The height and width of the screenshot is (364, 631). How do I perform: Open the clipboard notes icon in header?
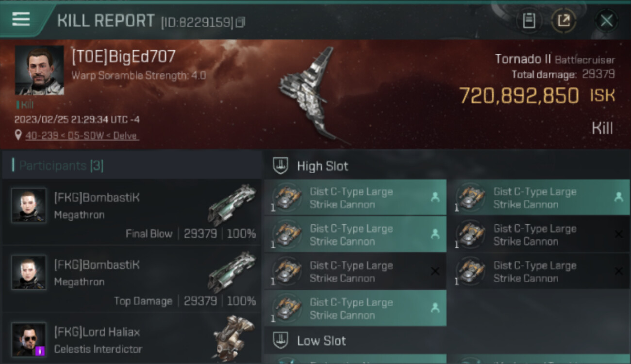point(529,21)
